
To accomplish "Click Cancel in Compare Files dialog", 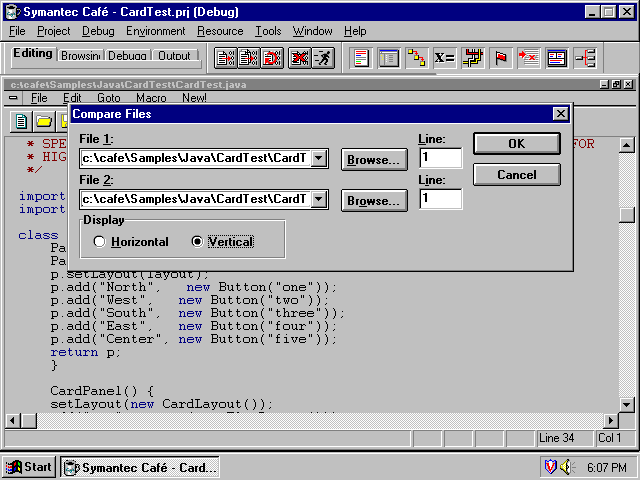I will click(517, 175).
